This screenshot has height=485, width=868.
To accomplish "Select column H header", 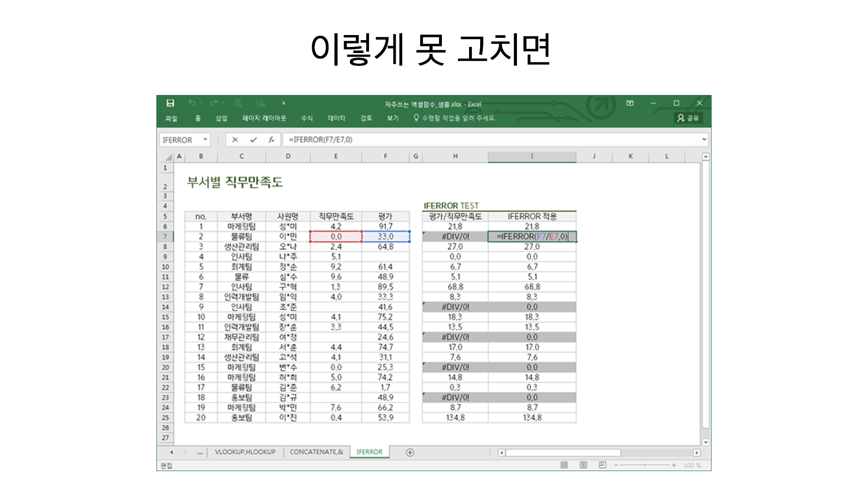I will 455,157.
